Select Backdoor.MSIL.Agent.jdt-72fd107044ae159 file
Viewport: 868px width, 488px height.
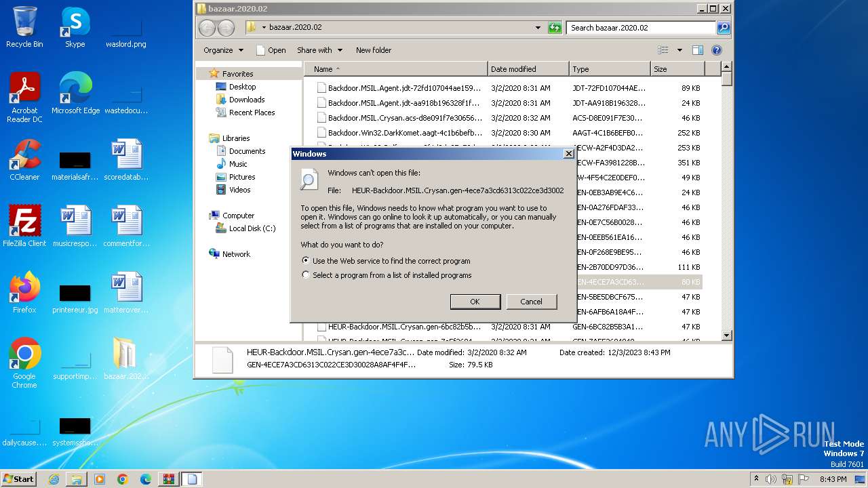point(509,88)
